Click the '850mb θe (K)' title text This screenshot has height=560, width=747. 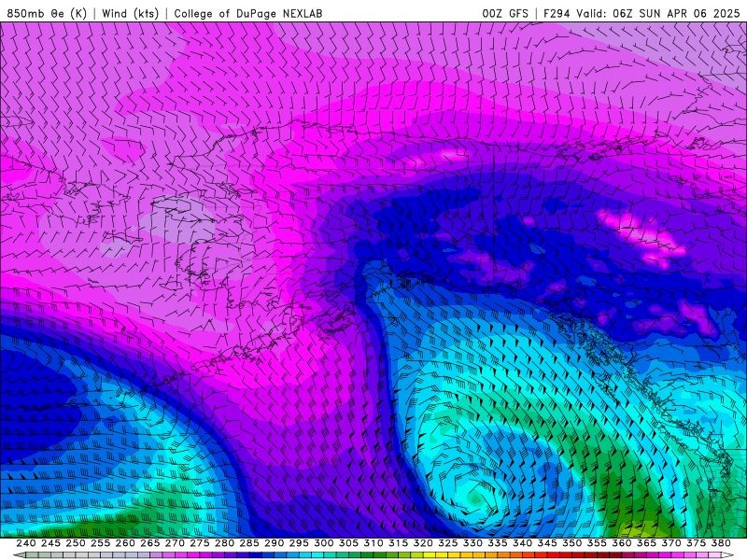[47, 13]
